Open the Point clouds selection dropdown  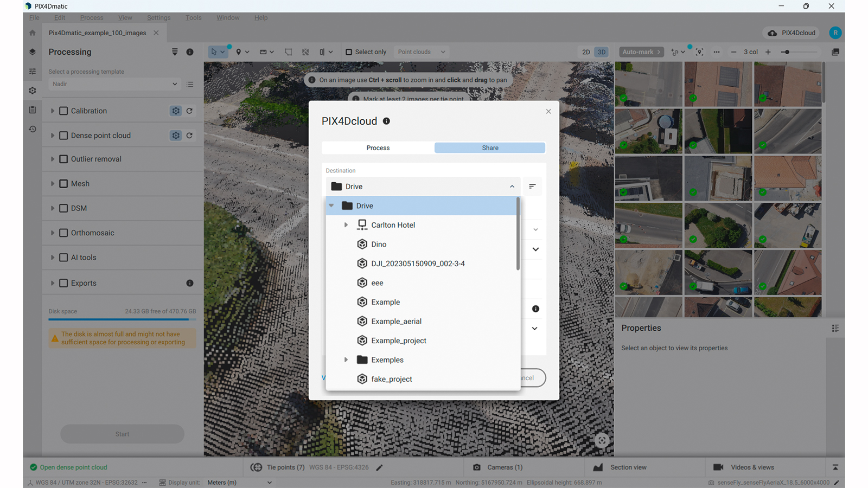(421, 52)
